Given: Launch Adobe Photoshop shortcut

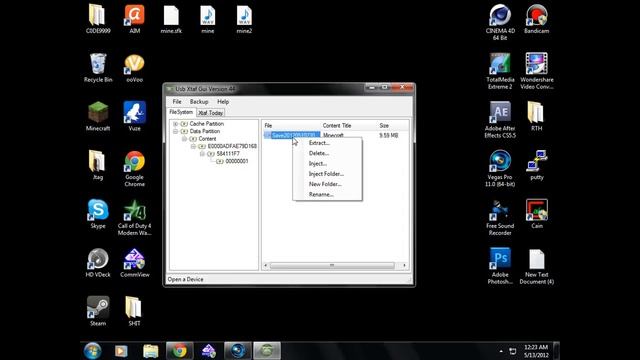Looking at the screenshot, I should 500,266.
